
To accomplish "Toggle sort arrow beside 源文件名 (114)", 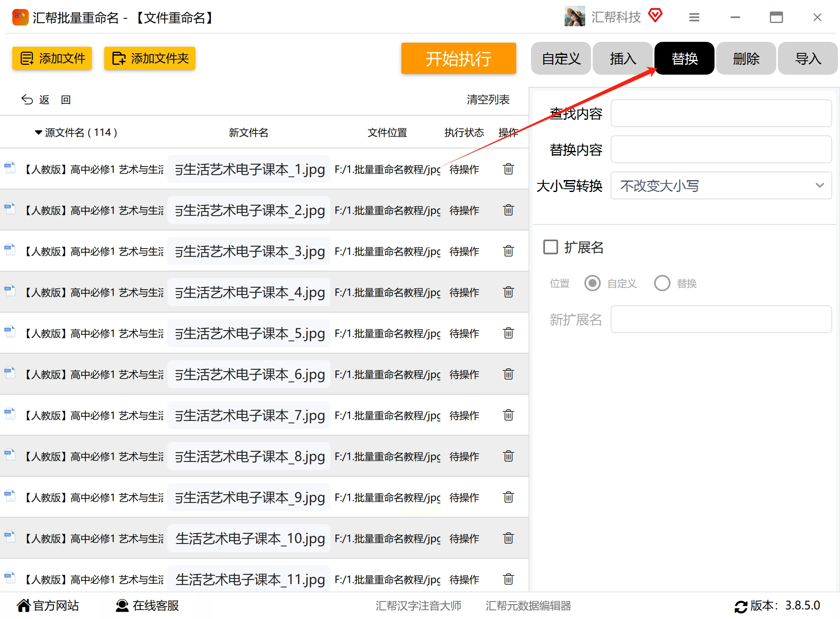I will click(x=38, y=132).
